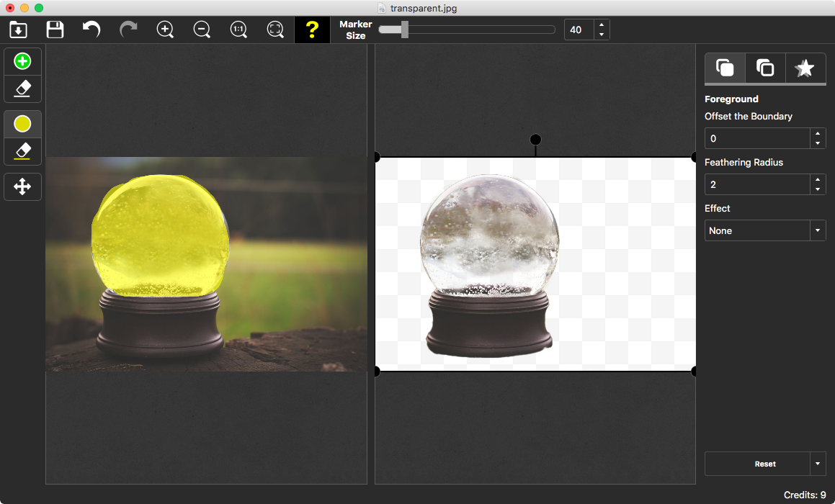Viewport: 835px width, 504px height.
Task: Open the star Effects tab
Action: (805, 68)
